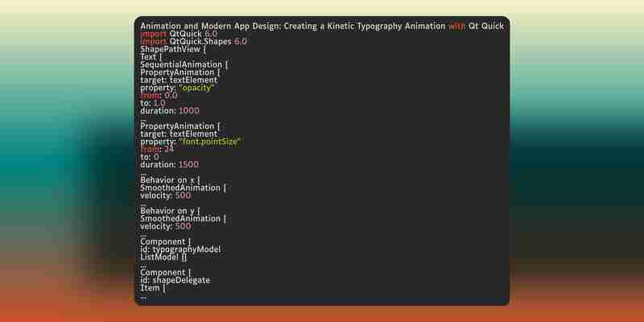Click the 'Behavior on x {' line
Screen dimensions: 644x322
pyautogui.click(x=171, y=180)
